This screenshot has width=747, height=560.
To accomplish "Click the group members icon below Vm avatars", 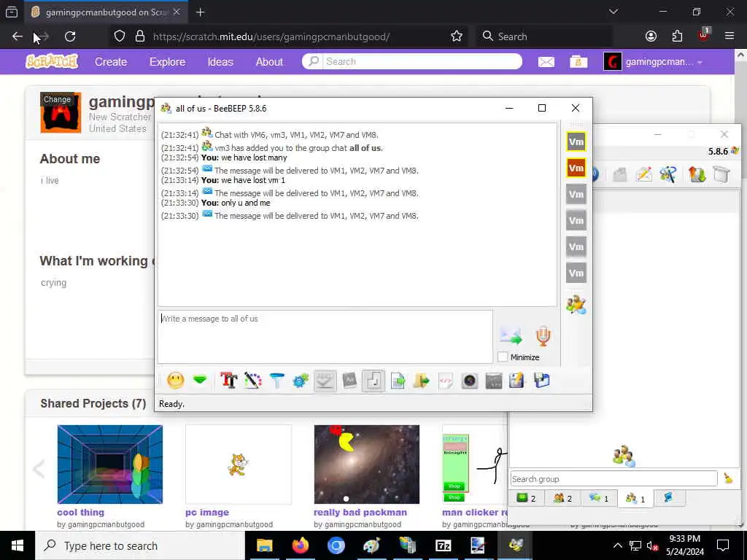I will (x=576, y=305).
